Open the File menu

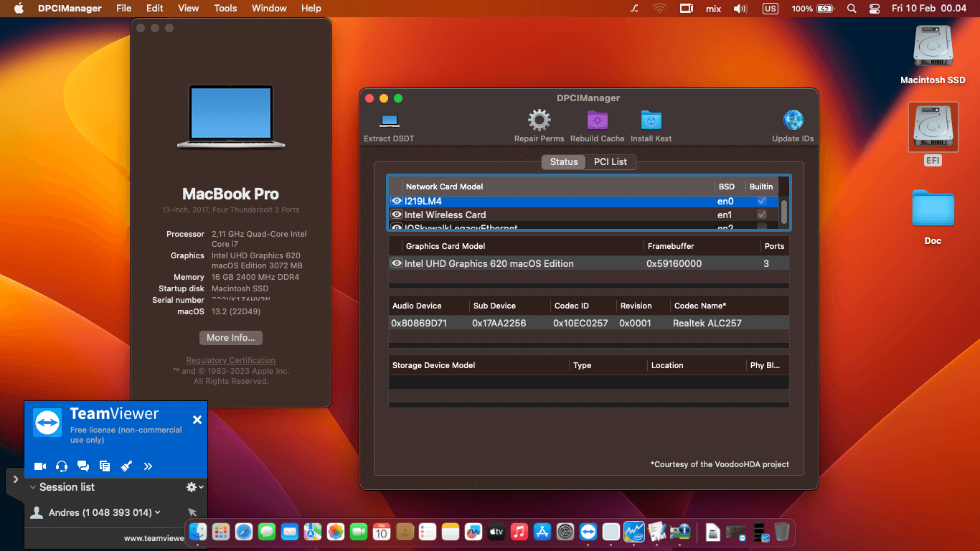point(124,9)
